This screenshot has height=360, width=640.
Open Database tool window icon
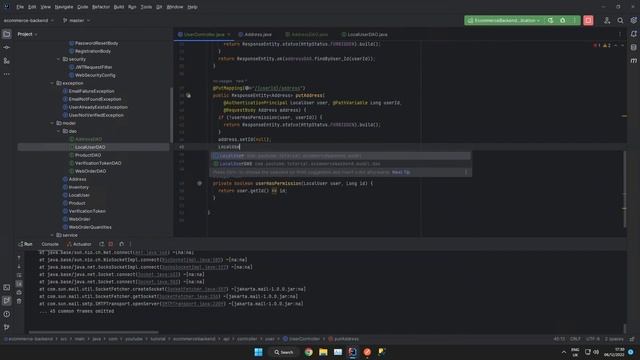633,48
